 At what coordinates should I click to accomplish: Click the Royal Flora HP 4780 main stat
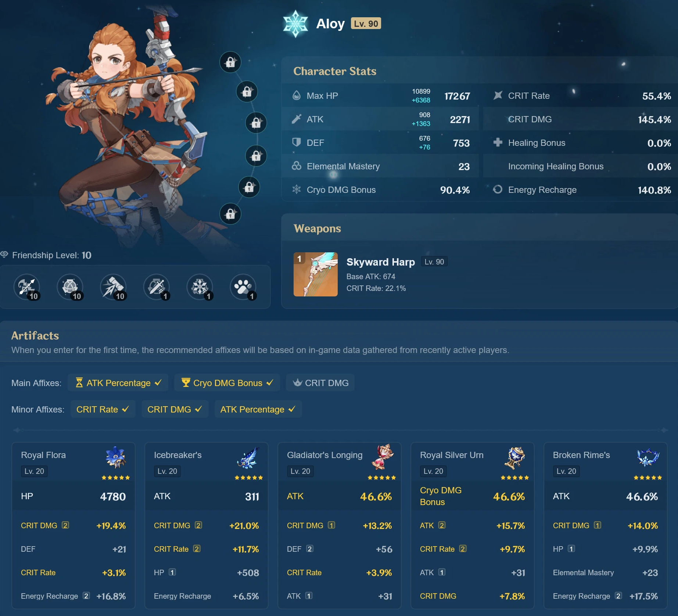click(x=73, y=496)
